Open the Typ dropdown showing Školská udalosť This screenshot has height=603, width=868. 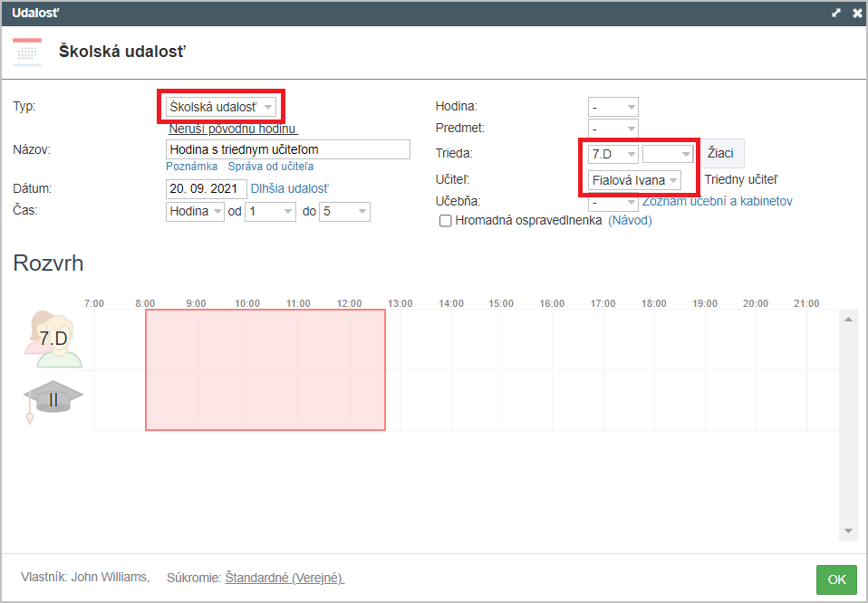coord(221,107)
